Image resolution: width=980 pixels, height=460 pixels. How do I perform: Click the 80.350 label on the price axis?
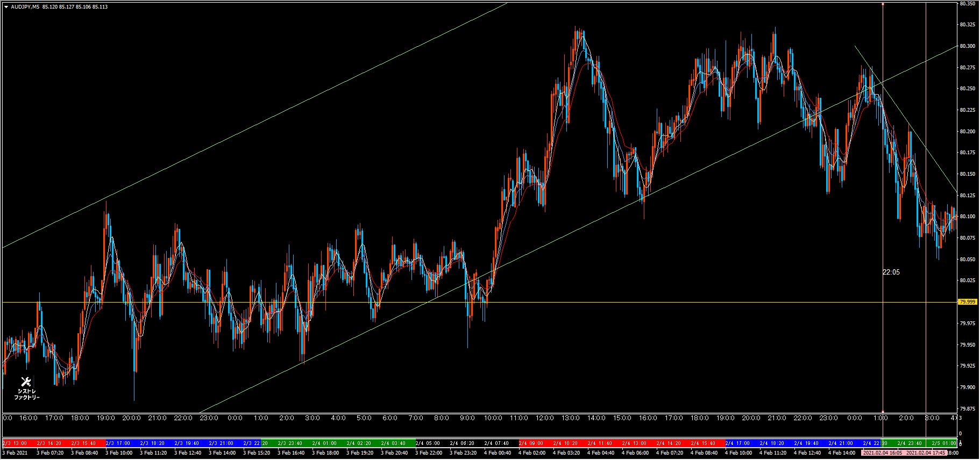click(x=967, y=3)
